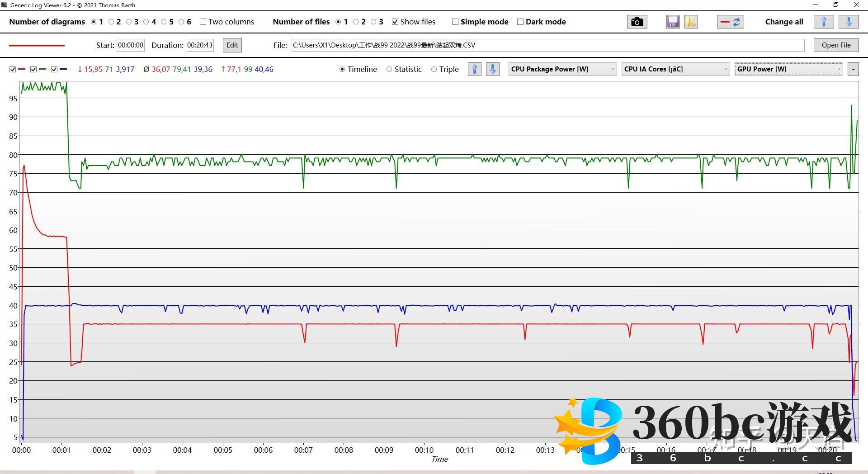Open the CPU Package Power dropdown
Screen dimensions: 868x474
pyautogui.click(x=562, y=69)
